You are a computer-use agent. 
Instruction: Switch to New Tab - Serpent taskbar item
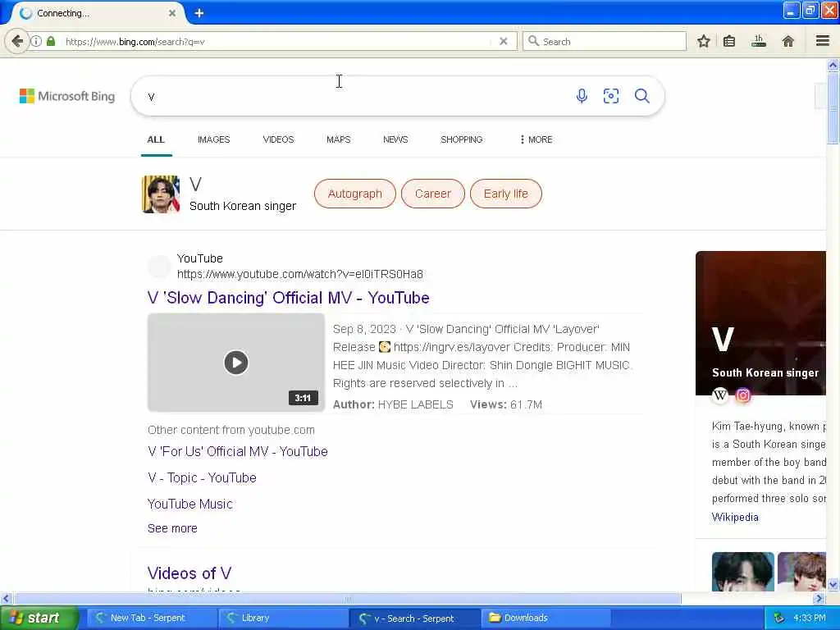click(x=152, y=618)
